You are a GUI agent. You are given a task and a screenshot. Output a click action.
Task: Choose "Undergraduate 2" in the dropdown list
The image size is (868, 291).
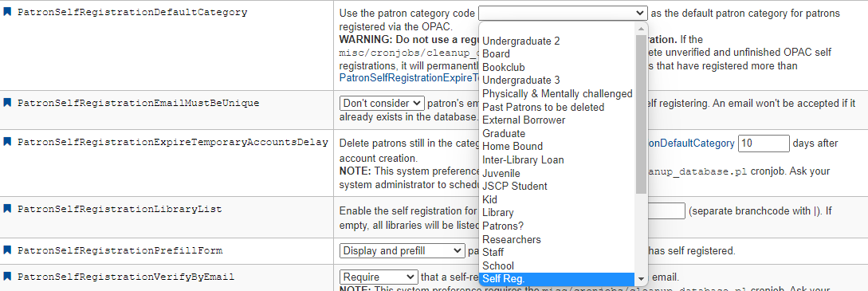click(x=557, y=41)
